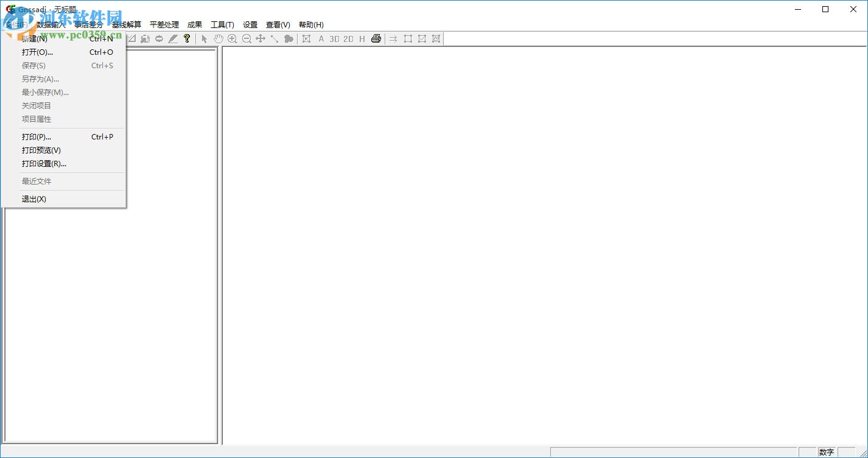
Task: Click the zoom in magnifier icon
Action: tap(232, 39)
